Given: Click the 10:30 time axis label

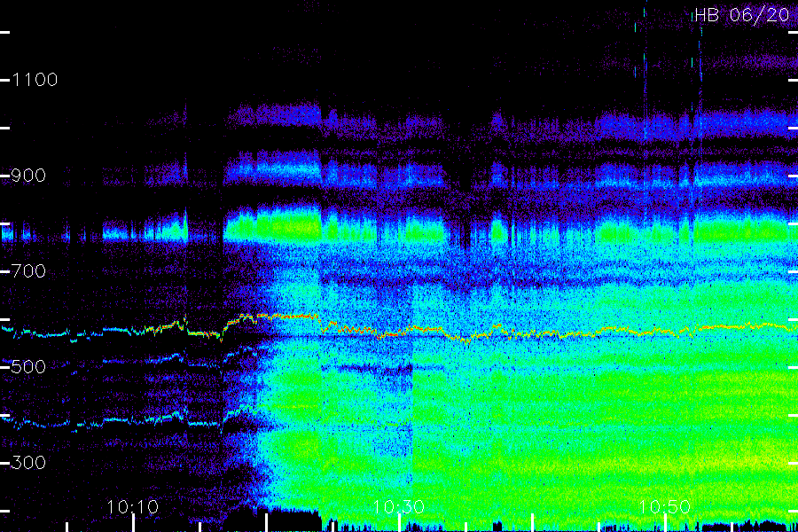Looking at the screenshot, I should coord(398,506).
